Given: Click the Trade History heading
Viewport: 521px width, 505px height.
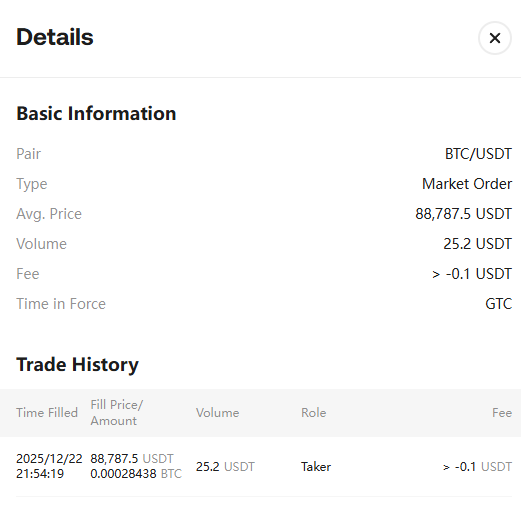Looking at the screenshot, I should pos(77,365).
